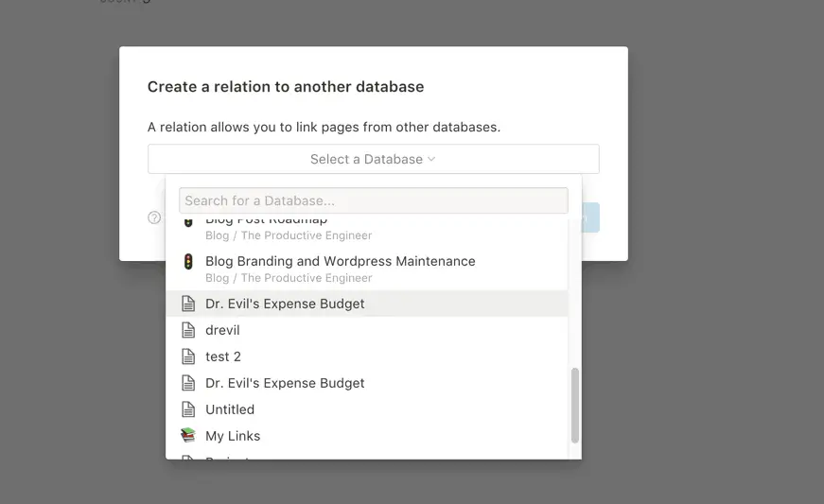The width and height of the screenshot is (824, 504).
Task: Select the test 2 database
Action: pyautogui.click(x=367, y=356)
